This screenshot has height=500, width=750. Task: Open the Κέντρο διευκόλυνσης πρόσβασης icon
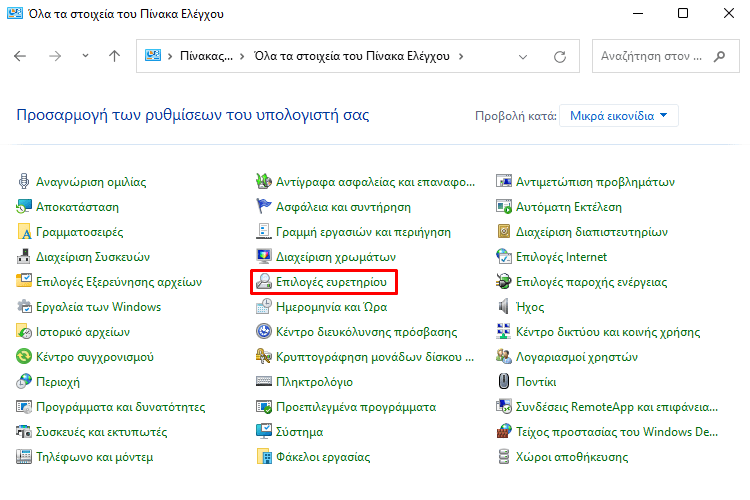pyautogui.click(x=264, y=332)
